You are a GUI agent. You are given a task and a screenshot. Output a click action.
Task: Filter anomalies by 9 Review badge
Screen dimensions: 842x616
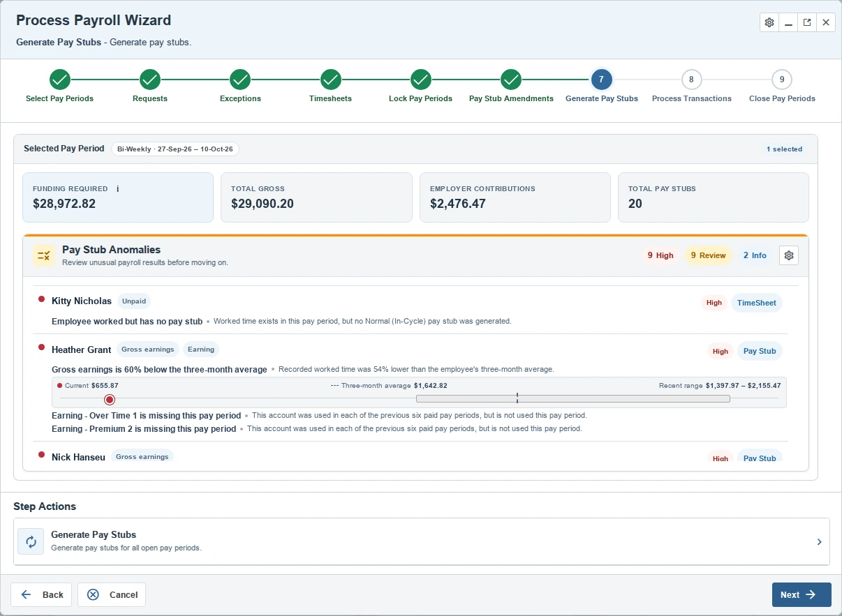click(x=709, y=255)
